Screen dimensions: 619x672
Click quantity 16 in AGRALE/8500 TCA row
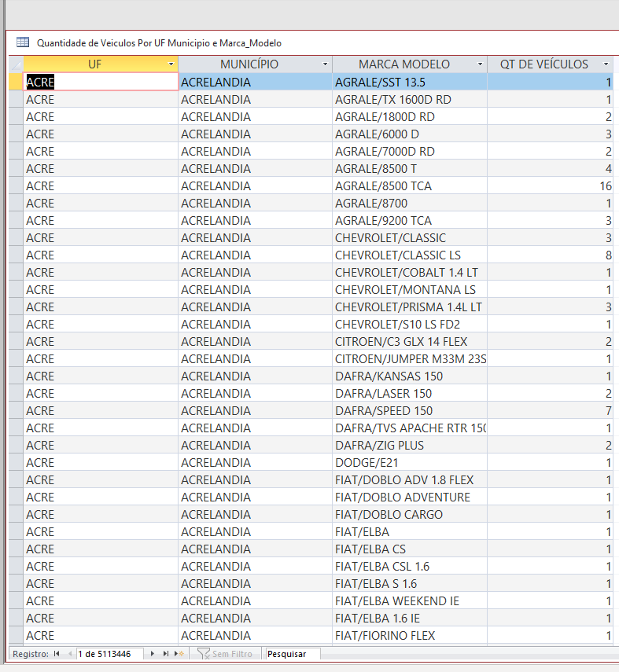pos(550,185)
